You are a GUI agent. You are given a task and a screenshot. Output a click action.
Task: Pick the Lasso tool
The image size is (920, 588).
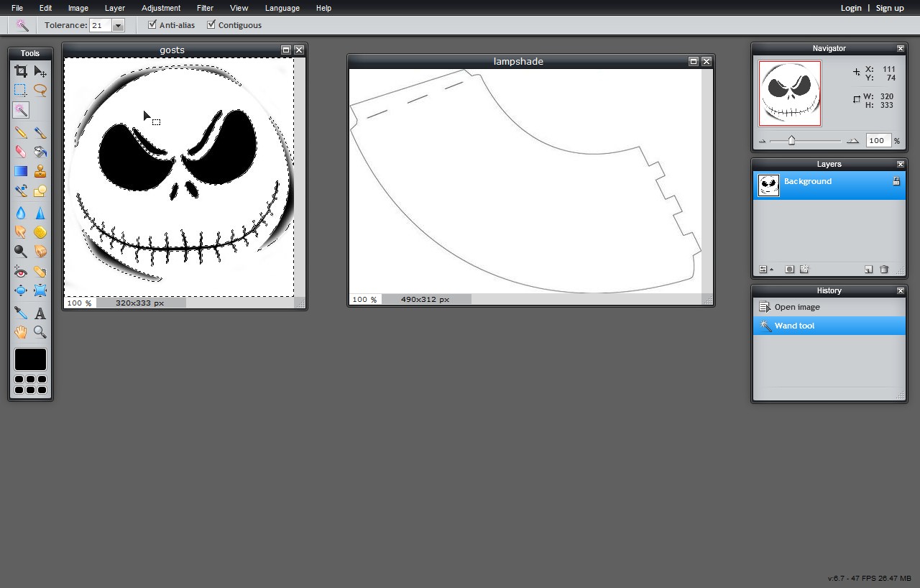pos(40,91)
